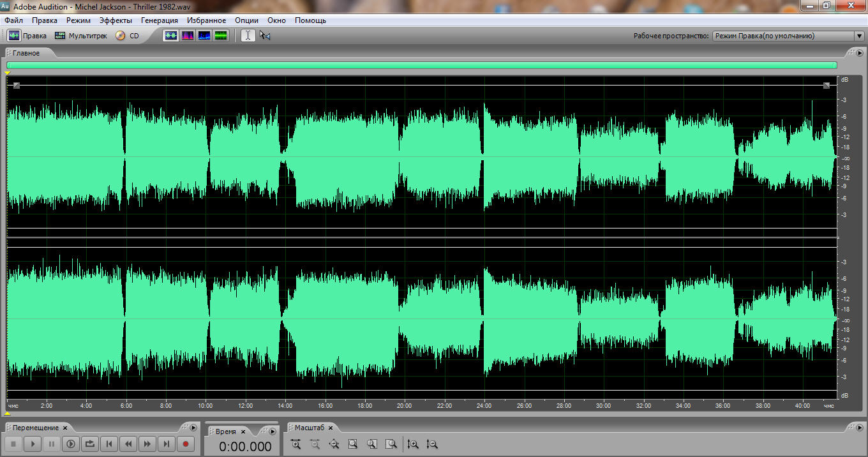This screenshot has width=868, height=457.
Task: Select the time selection I-beam tool
Action: coord(248,36)
